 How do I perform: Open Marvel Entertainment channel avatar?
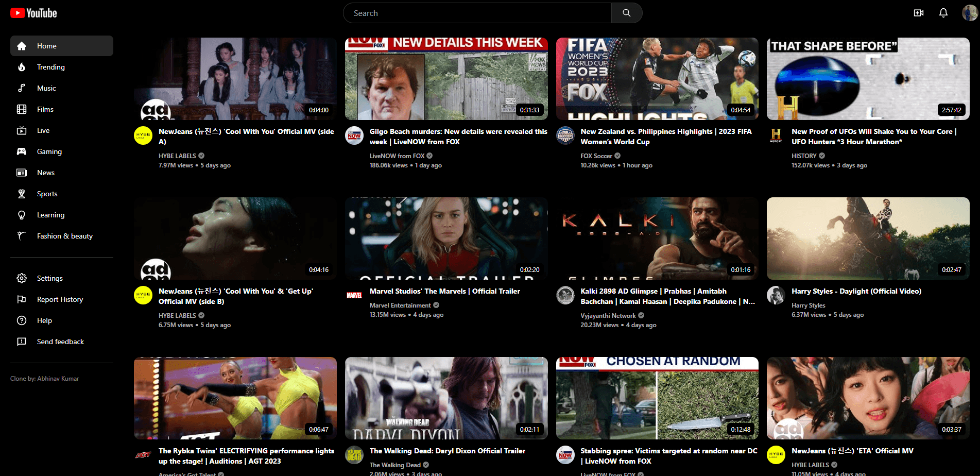tap(354, 295)
